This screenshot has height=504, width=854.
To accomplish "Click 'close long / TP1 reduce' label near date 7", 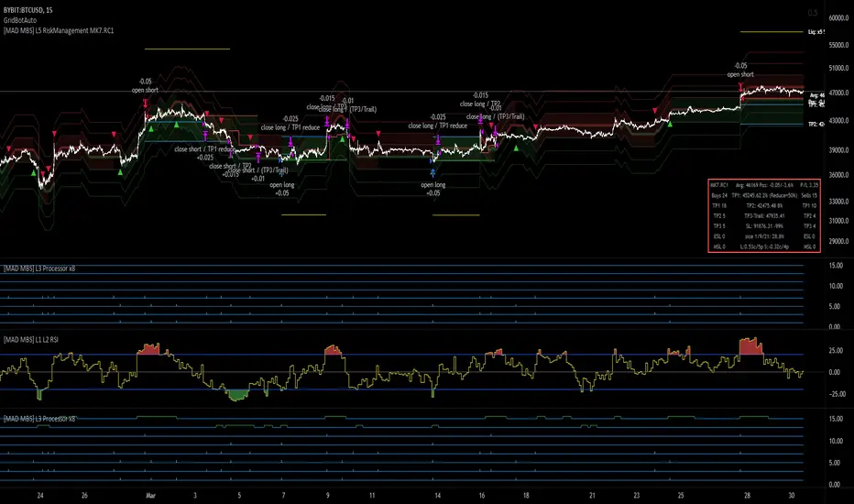I will click(290, 127).
